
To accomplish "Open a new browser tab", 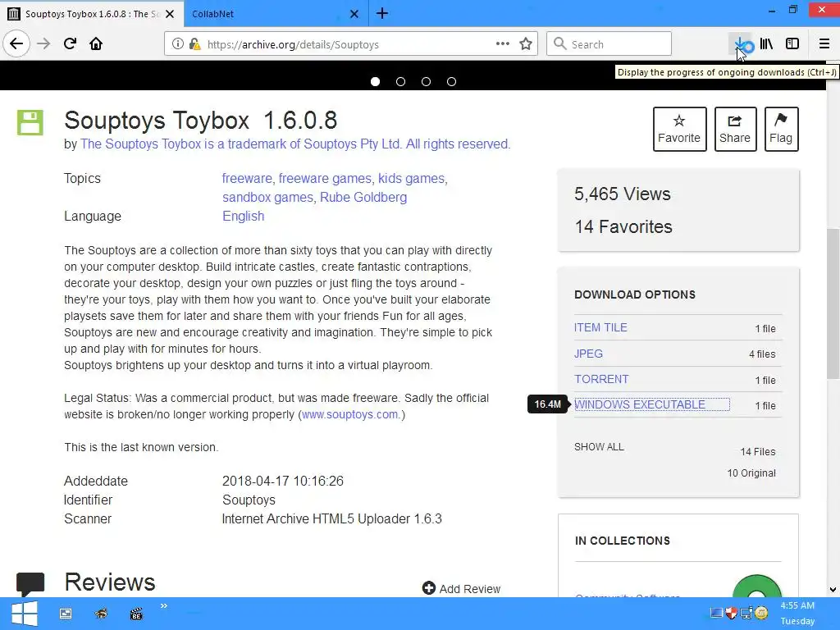I will (382, 13).
